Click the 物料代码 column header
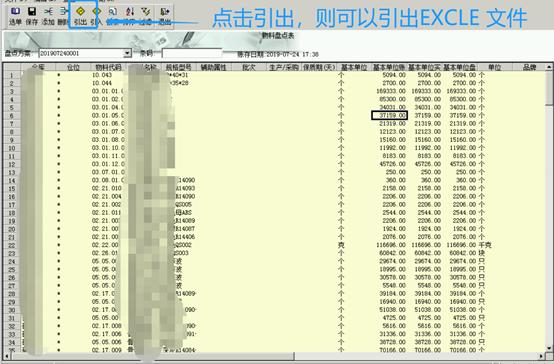Screen dimensions: 554x364 tap(108, 67)
